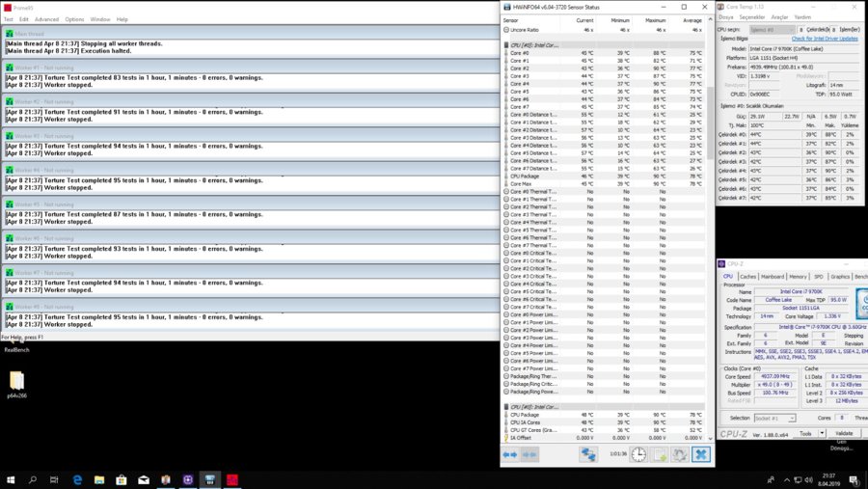
Task: Click CPU-Z title bar icon
Action: 721,264
